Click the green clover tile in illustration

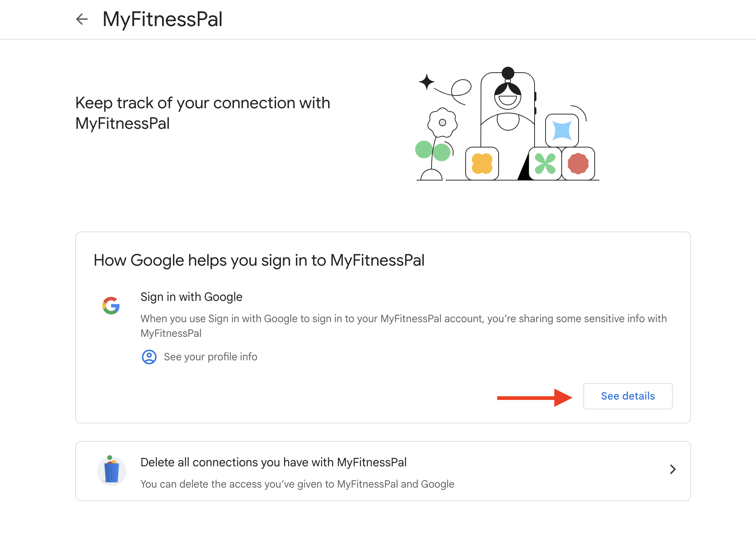pyautogui.click(x=545, y=164)
